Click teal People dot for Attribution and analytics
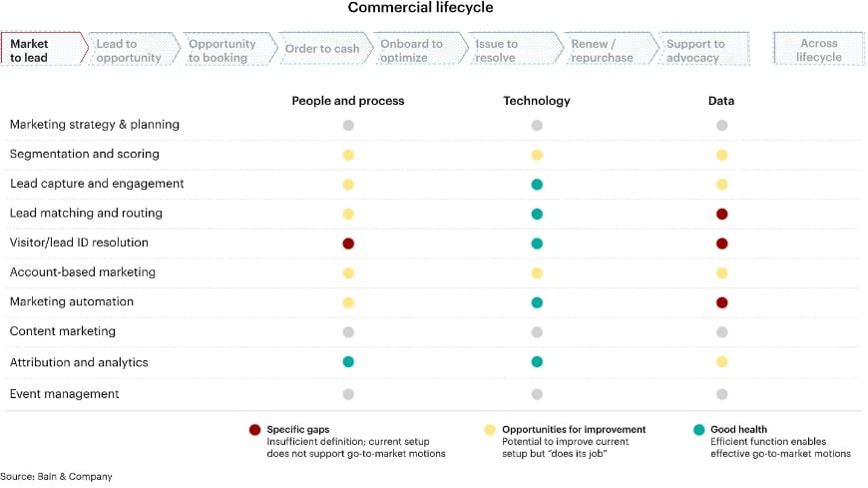The height and width of the screenshot is (488, 868). (x=348, y=361)
